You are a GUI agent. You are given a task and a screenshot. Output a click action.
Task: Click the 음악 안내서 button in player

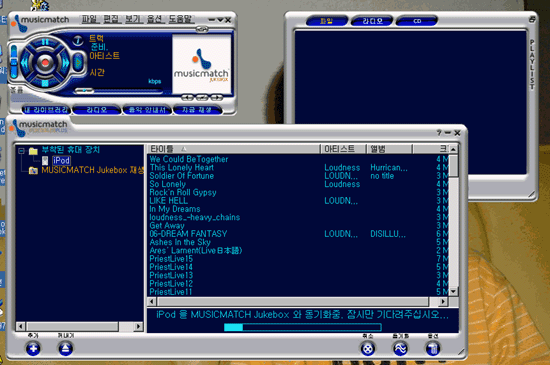[147, 110]
